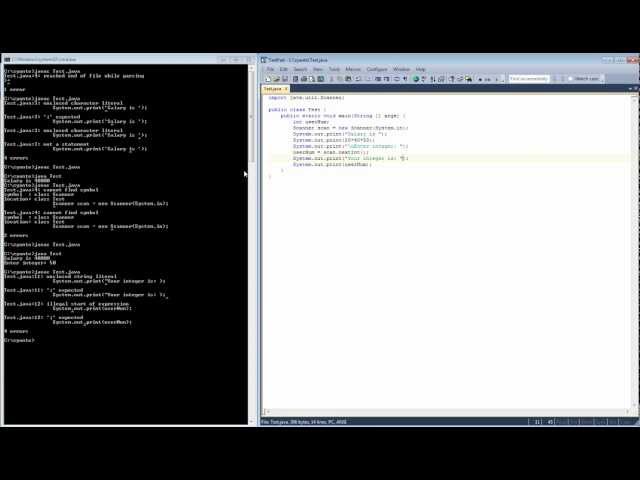The width and height of the screenshot is (640, 480).
Task: Create a new document in TextPad toolbar
Action: click(268, 79)
